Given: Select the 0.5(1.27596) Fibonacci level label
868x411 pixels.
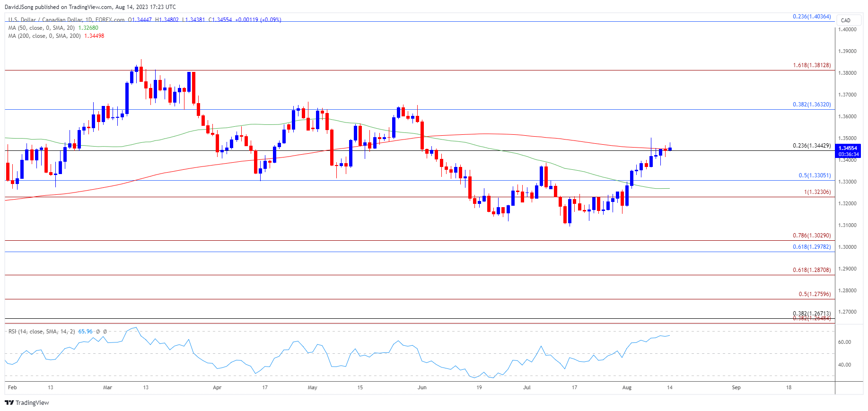Looking at the screenshot, I should click(x=815, y=294).
